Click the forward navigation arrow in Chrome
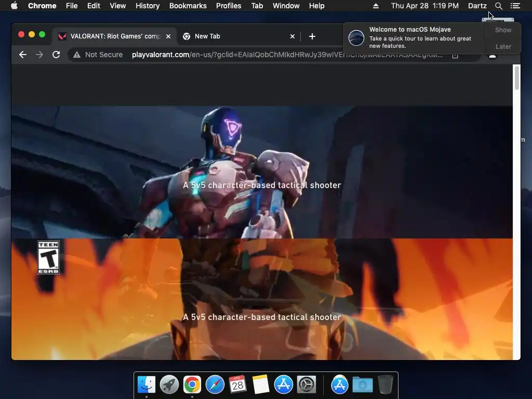The width and height of the screenshot is (532, 399). coord(39,55)
